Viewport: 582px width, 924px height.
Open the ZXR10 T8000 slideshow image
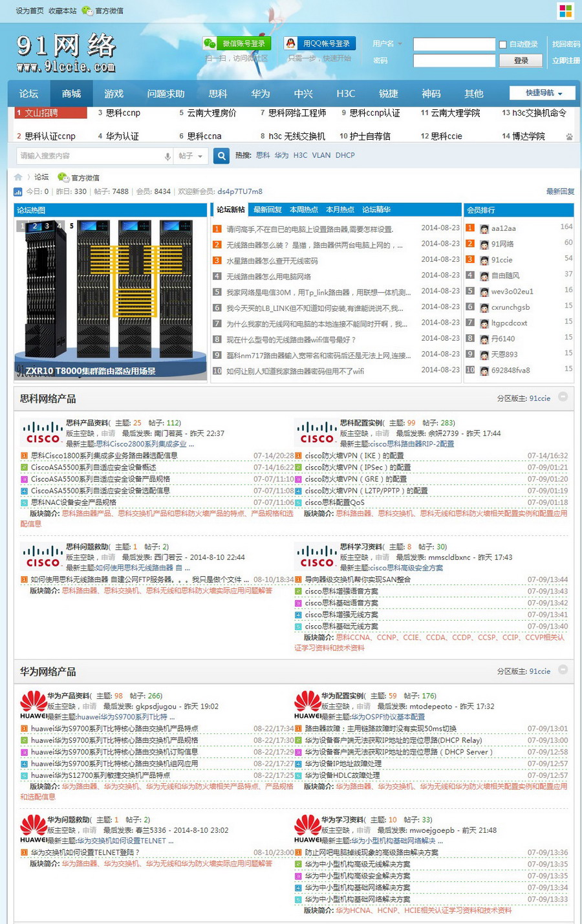111,299
